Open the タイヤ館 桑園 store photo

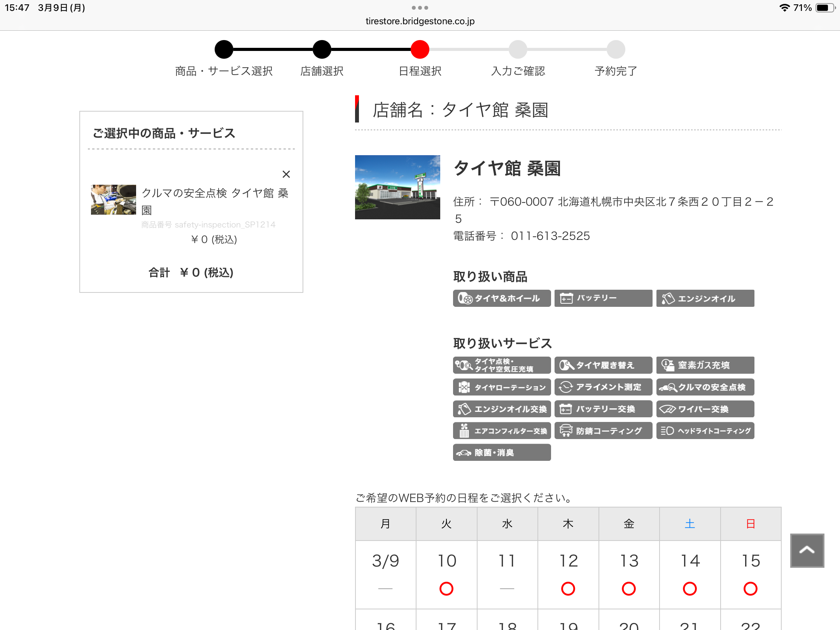tap(397, 187)
